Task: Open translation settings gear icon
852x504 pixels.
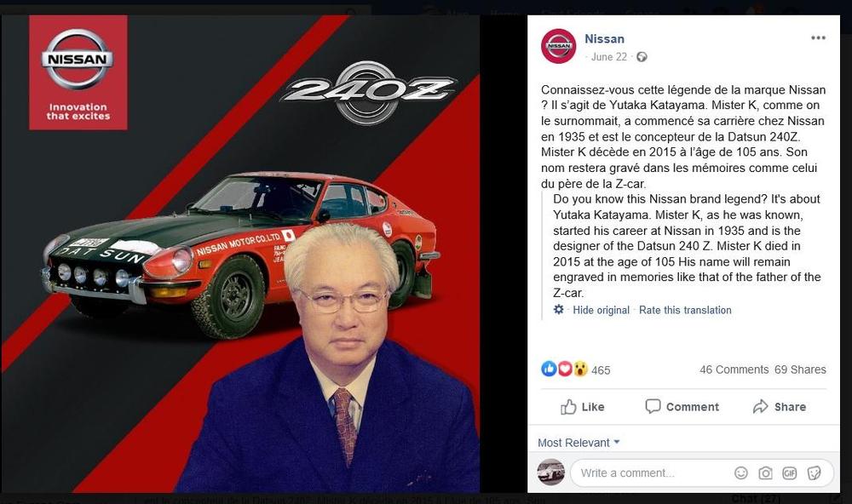Action: coord(559,310)
